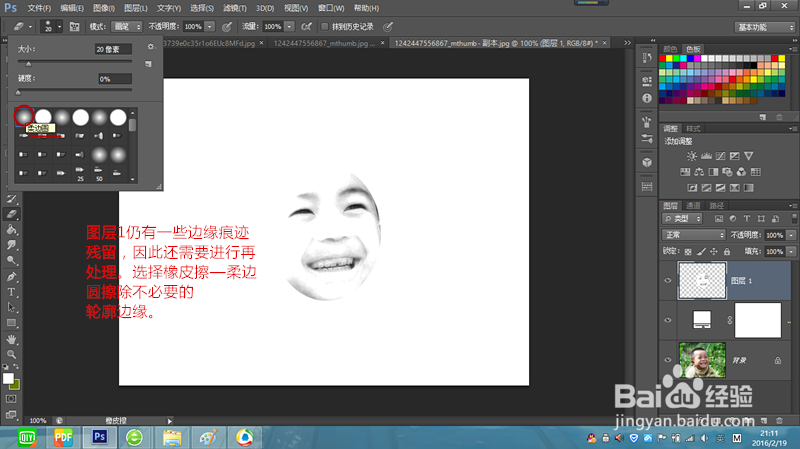The width and height of the screenshot is (800, 449).
Task: Select the Zoom magnifier tool
Action: tap(12, 354)
